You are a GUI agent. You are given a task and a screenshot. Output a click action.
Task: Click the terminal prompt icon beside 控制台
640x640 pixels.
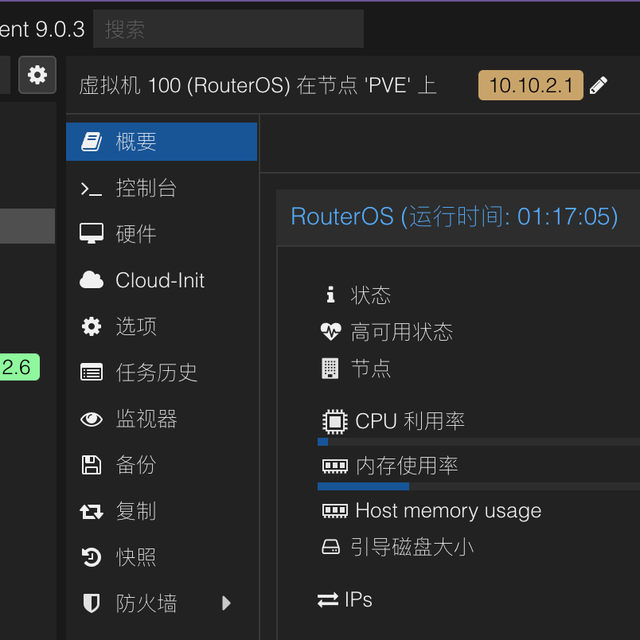[x=91, y=189]
